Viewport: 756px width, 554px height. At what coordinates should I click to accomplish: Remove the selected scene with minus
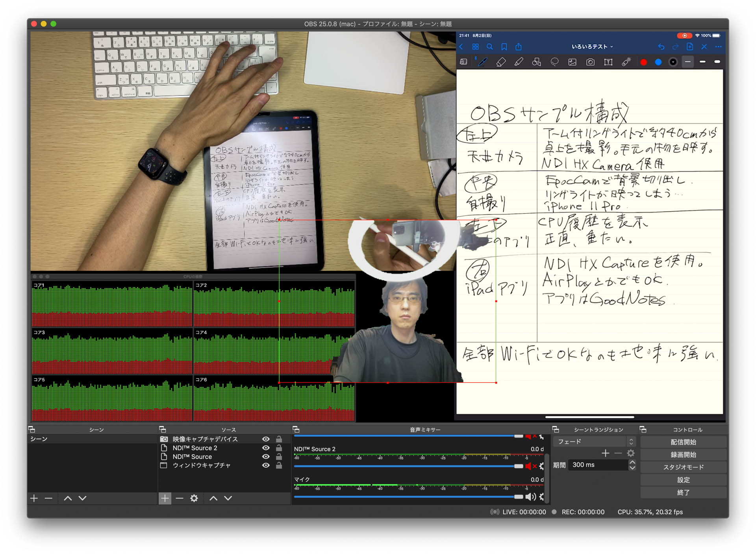click(x=48, y=498)
